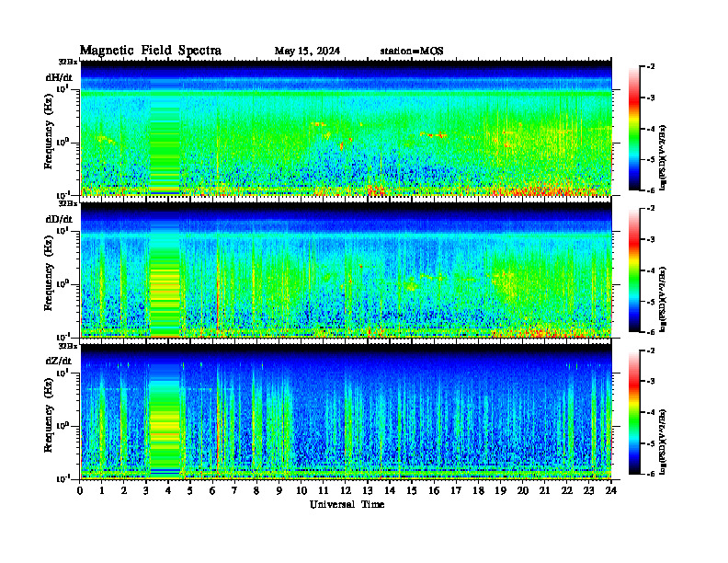Click the color bar beside the dZ/dt panel

point(634,412)
